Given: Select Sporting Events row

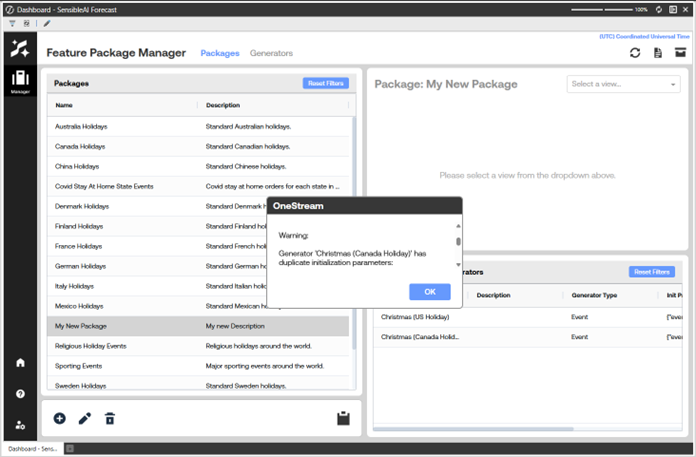Looking at the screenshot, I should coord(198,366).
